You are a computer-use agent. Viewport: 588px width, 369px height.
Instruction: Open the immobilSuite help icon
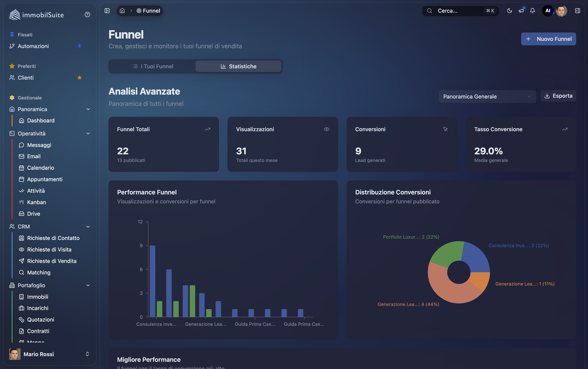point(87,15)
